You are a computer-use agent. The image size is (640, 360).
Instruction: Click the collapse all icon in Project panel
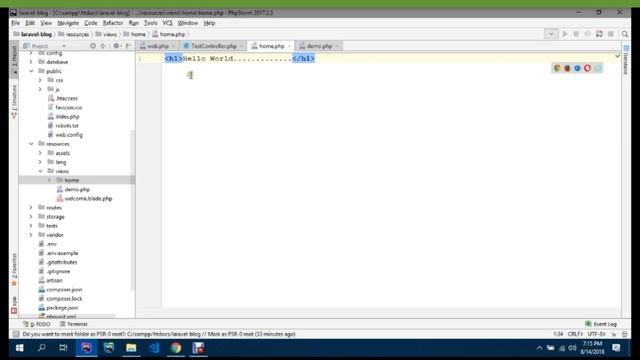tap(103, 46)
